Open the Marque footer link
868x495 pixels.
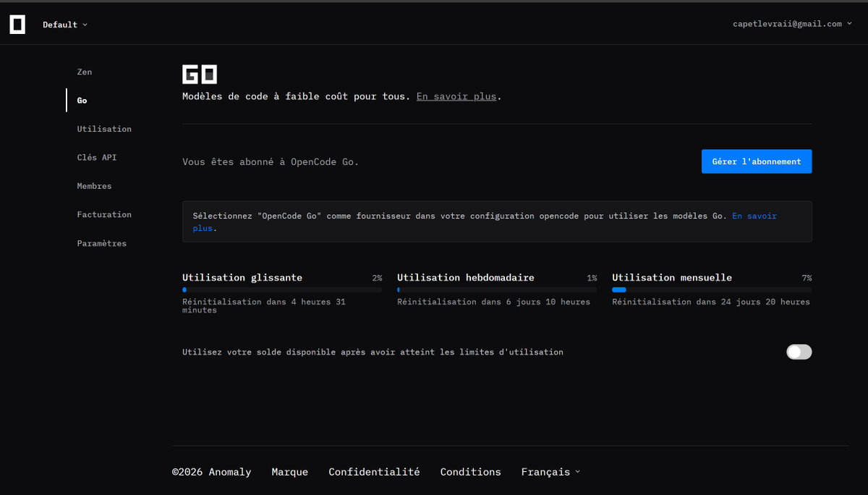click(x=290, y=472)
